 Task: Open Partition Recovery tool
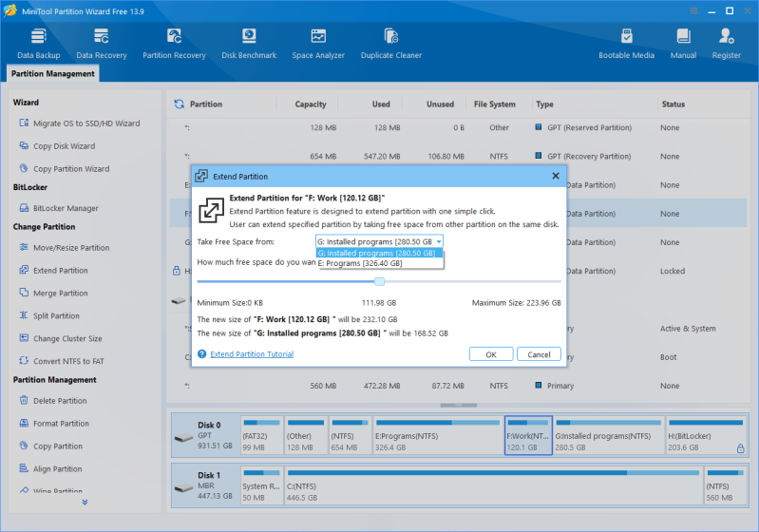174,44
